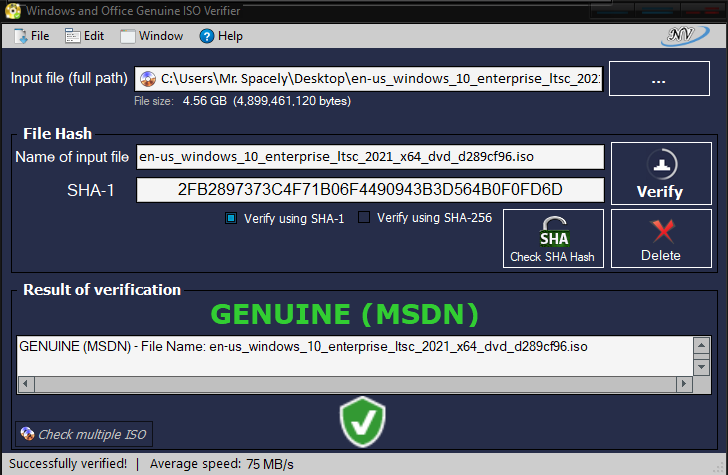Open the Edit menu
This screenshot has height=475, width=728.
84,36
